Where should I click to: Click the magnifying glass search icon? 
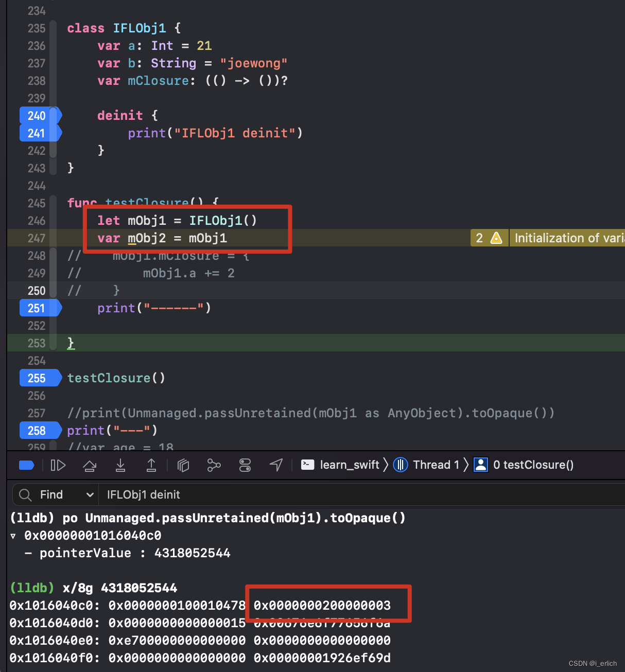(x=25, y=495)
